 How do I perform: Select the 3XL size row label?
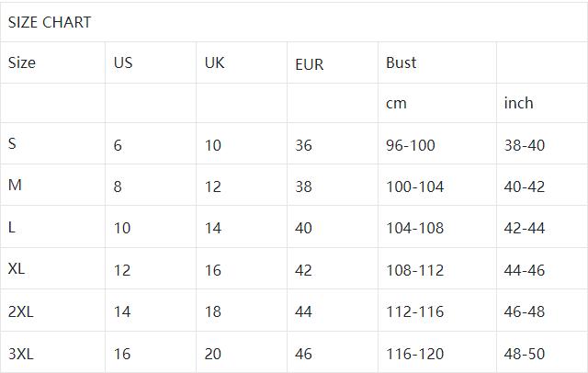[x=20, y=353]
